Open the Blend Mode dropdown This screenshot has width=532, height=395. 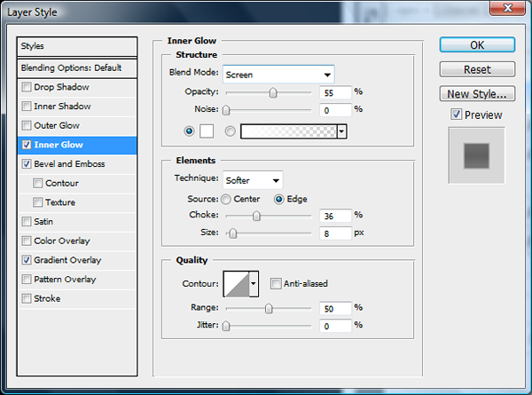point(278,75)
